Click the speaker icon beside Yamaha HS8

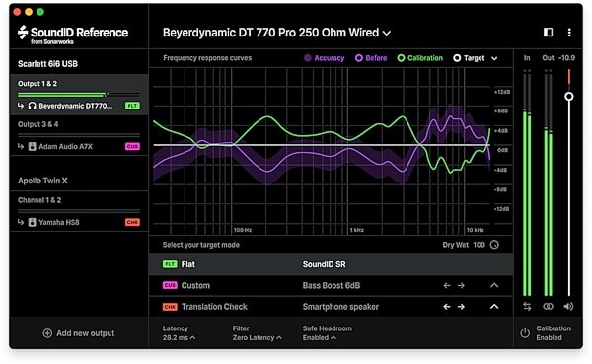tap(33, 222)
